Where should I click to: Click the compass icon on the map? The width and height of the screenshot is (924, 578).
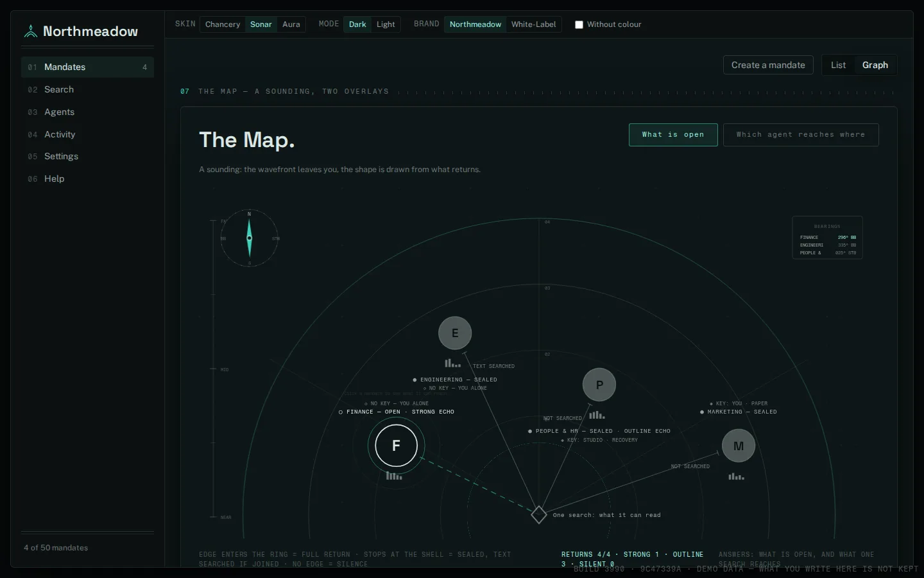coord(250,238)
